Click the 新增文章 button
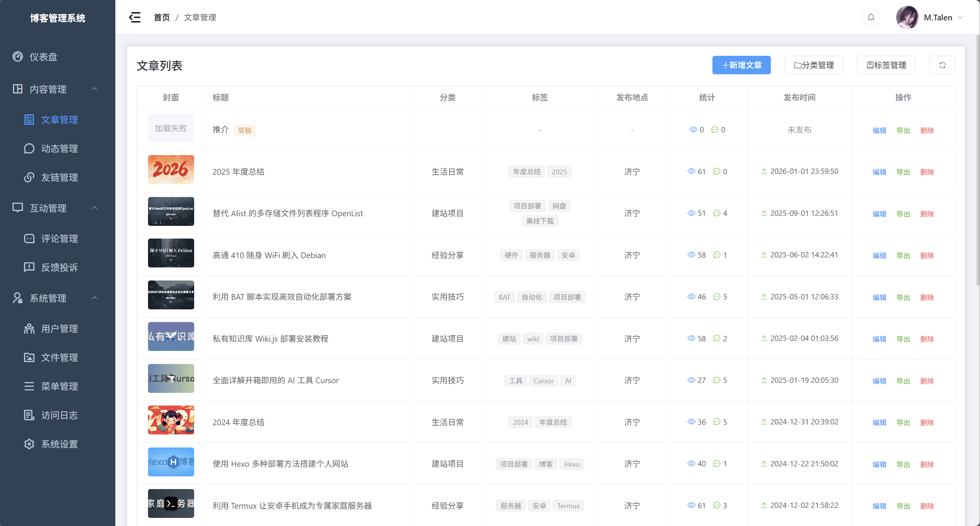The height and width of the screenshot is (526, 980). [x=741, y=65]
